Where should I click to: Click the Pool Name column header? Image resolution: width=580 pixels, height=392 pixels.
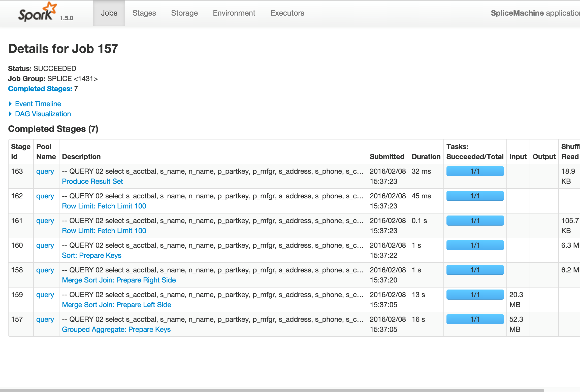pos(46,152)
